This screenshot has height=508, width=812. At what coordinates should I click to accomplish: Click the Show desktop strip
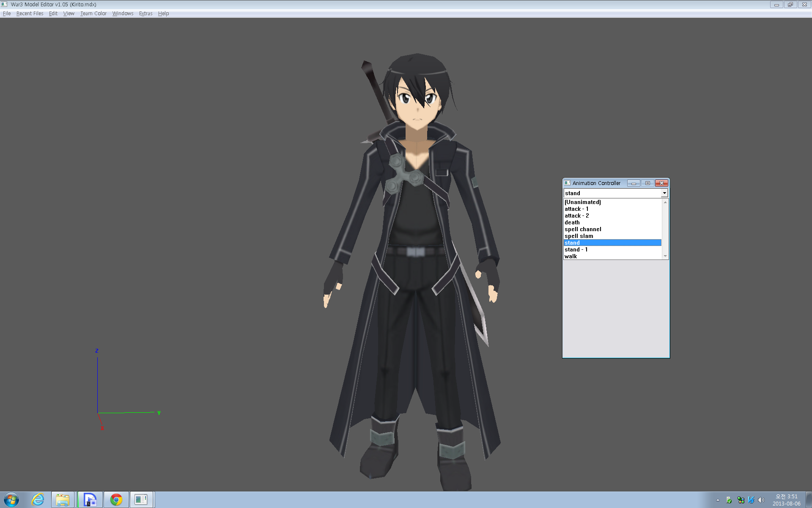pos(809,500)
